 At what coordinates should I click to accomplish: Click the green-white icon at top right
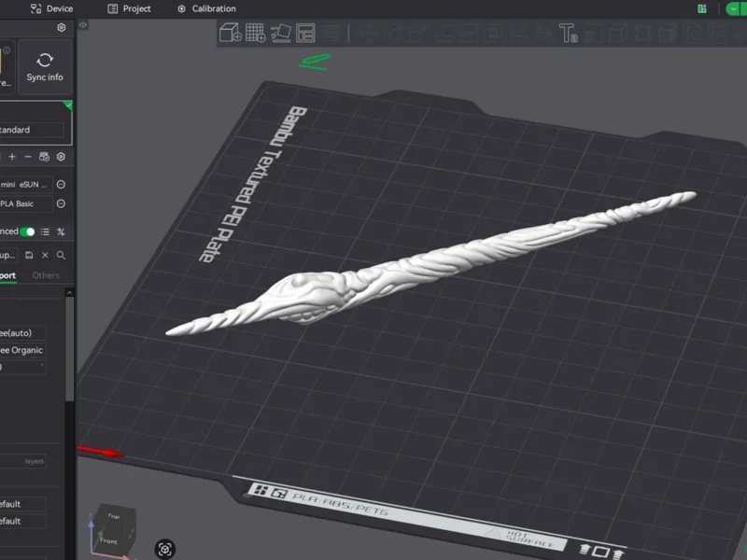pos(702,8)
